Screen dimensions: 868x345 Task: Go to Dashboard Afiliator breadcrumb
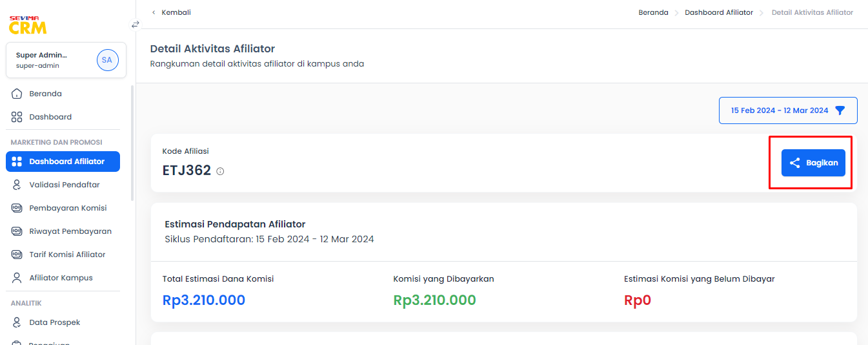pyautogui.click(x=719, y=12)
